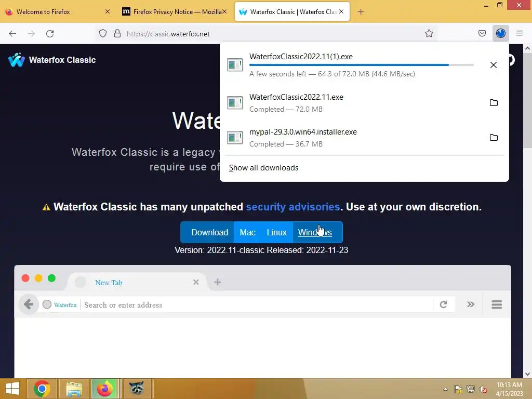
Task: Click the Download button
Action: pos(207,232)
